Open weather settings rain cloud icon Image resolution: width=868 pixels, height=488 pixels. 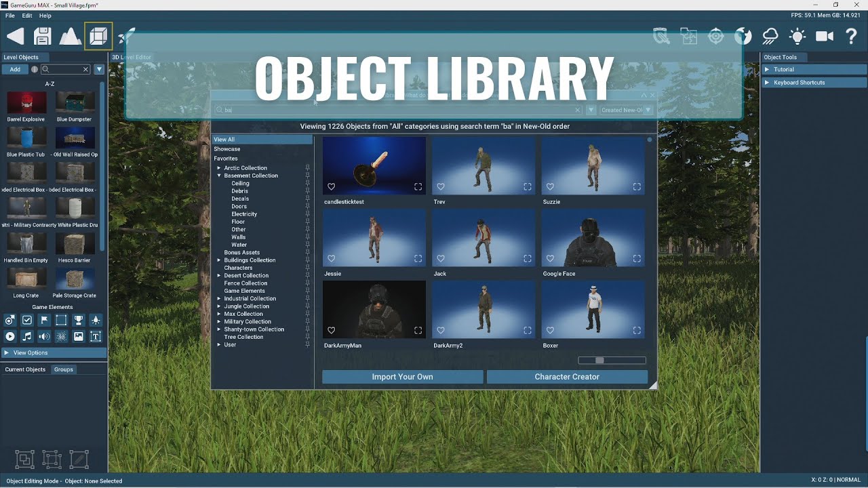click(x=770, y=36)
